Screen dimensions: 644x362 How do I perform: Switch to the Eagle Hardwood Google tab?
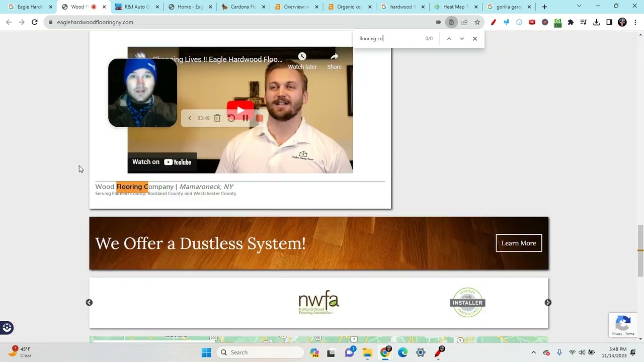(29, 7)
